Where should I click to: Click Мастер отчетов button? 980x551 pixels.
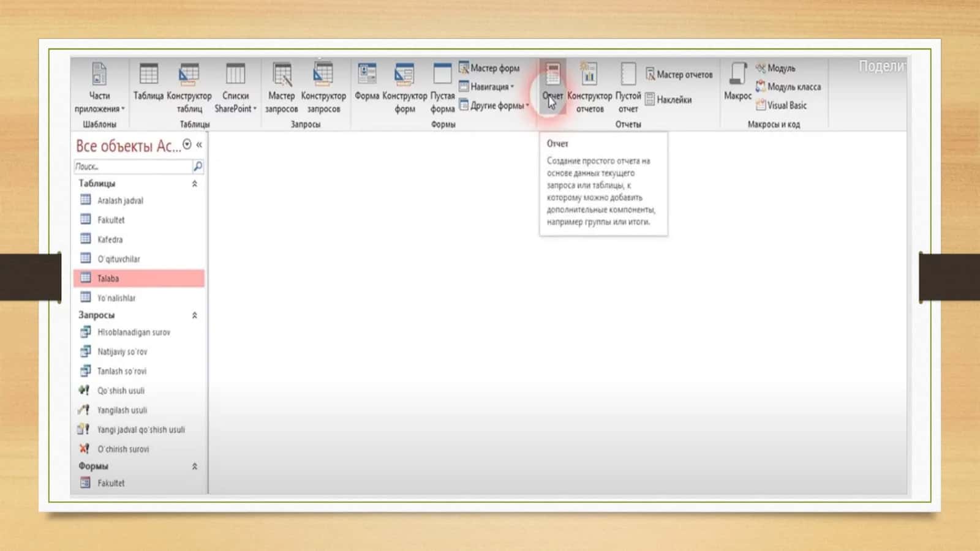tap(679, 75)
